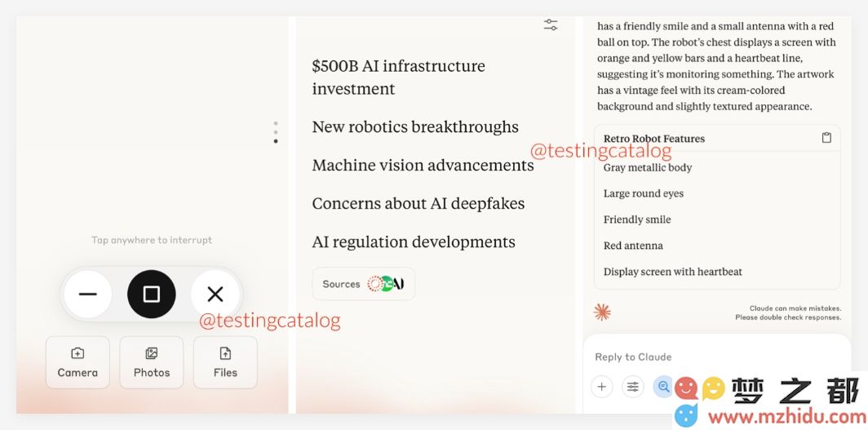Image resolution: width=868 pixels, height=430 pixels.
Task: Toggle the blue search icon in reply bar
Action: click(664, 387)
